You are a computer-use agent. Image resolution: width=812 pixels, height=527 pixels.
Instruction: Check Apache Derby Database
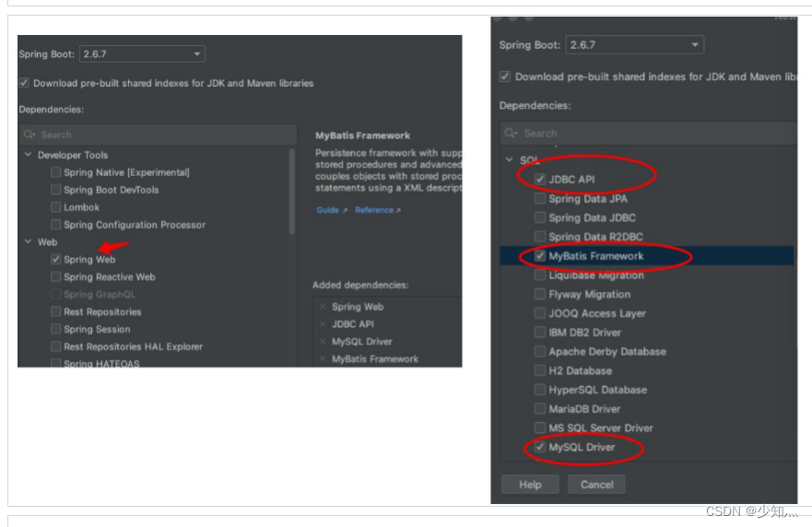pyautogui.click(x=539, y=352)
